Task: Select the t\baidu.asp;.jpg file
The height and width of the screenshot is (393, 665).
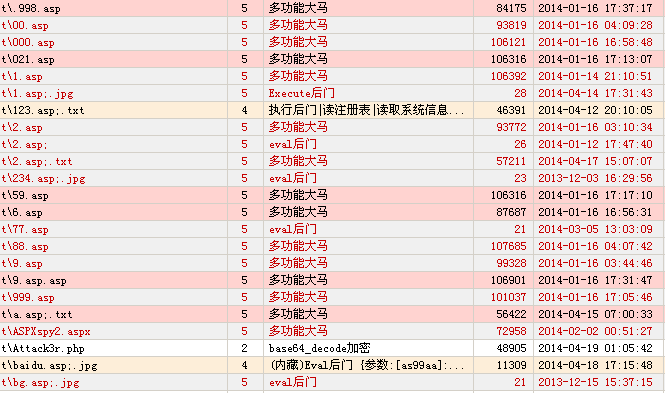Action: (x=49, y=365)
